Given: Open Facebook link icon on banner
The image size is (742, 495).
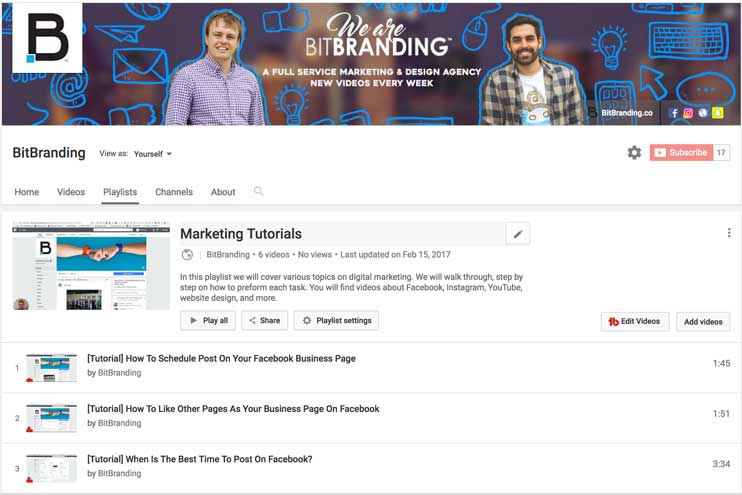Looking at the screenshot, I should pyautogui.click(x=674, y=113).
